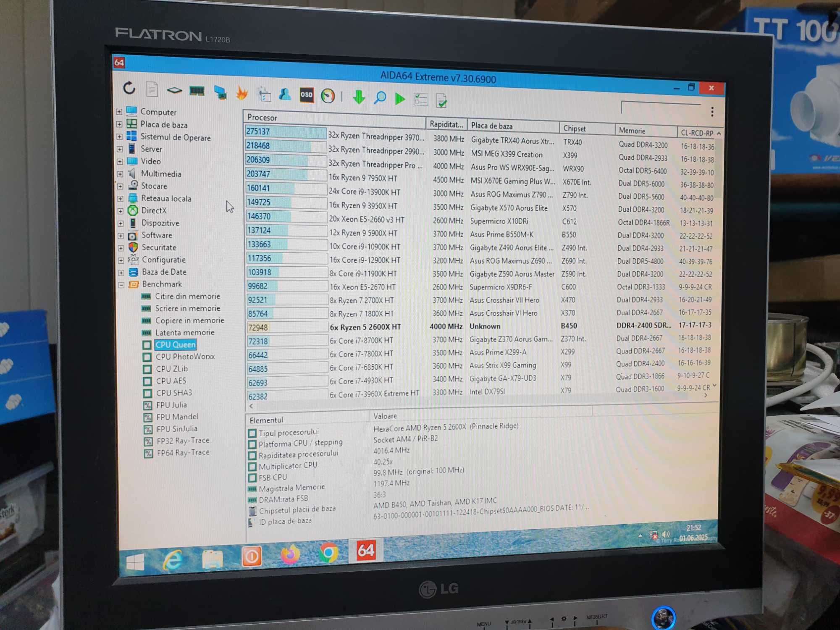Open File Explorer from the taskbar
Image resolution: width=840 pixels, height=630 pixels.
tap(212, 559)
